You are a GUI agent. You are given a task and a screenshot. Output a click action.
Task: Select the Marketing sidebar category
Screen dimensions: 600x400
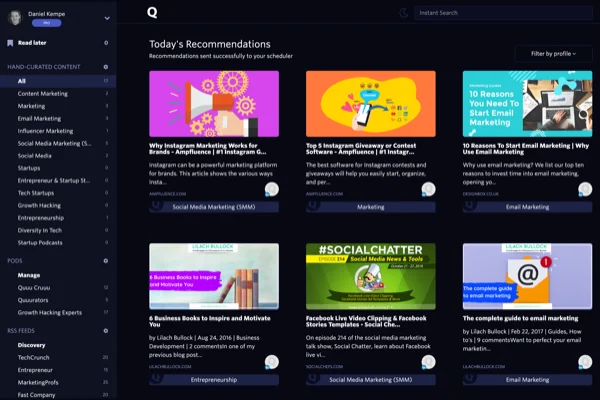coord(58,106)
